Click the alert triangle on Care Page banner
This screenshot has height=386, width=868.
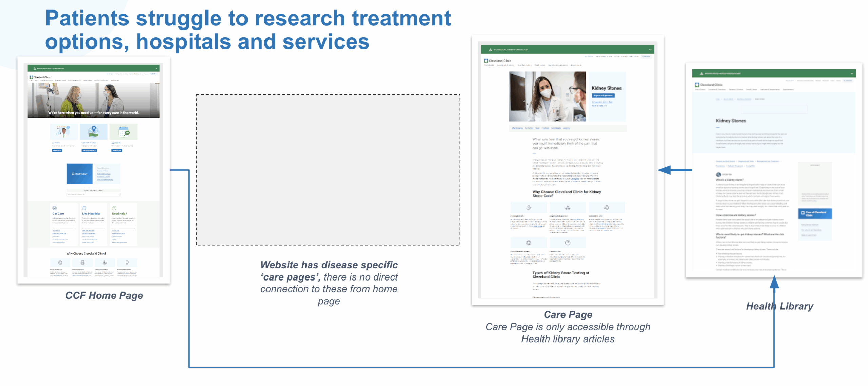click(x=490, y=50)
